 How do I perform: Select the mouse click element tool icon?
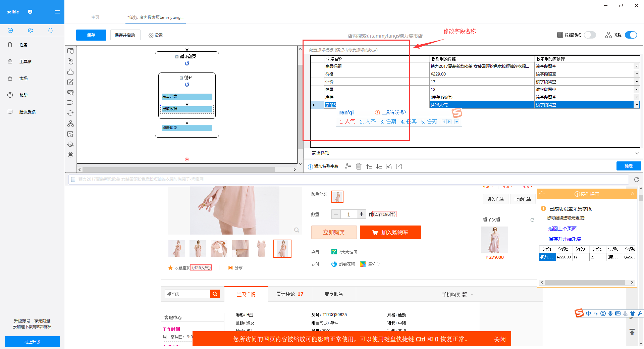[x=70, y=61]
